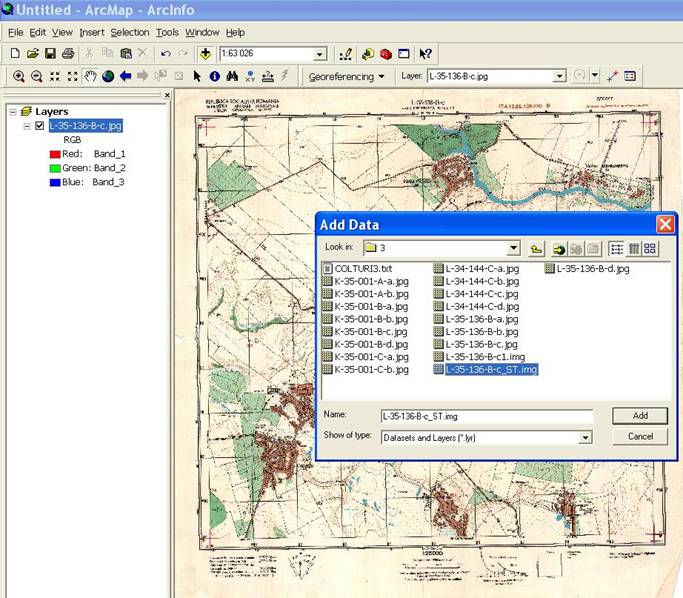
Task: Switch Add Data to thumbnails view
Action: pyautogui.click(x=650, y=248)
